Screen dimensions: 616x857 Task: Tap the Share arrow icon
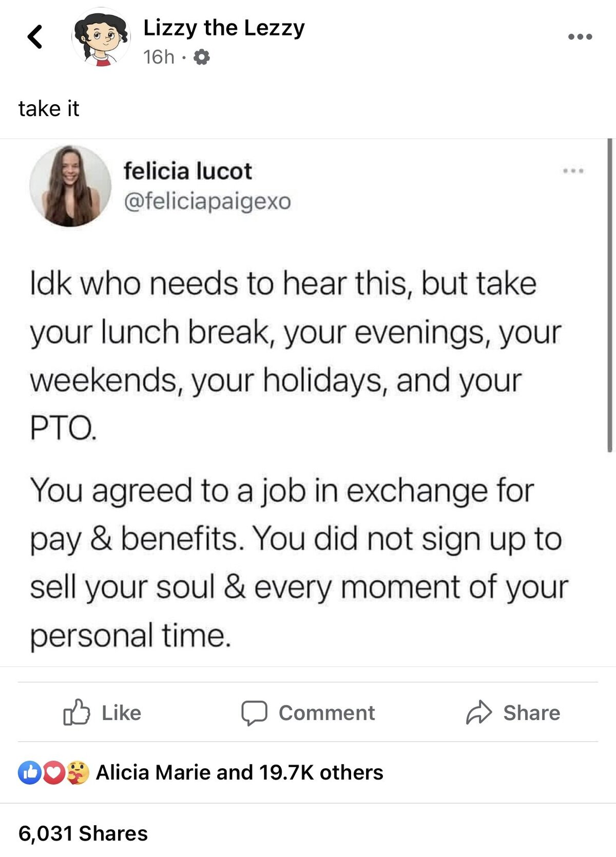coord(479,712)
